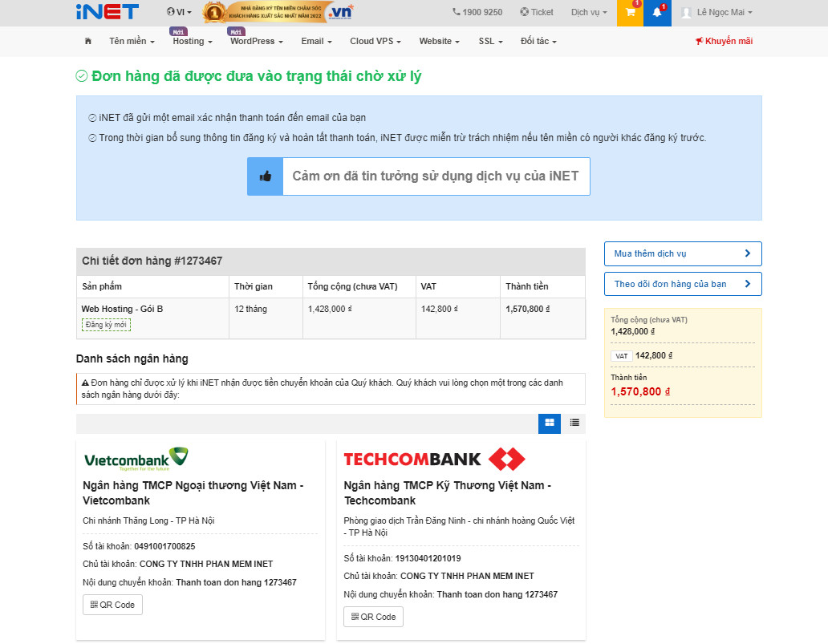Screen dimensions: 828x644
Task: Open the Vietcombank QR Code
Action: 112,605
